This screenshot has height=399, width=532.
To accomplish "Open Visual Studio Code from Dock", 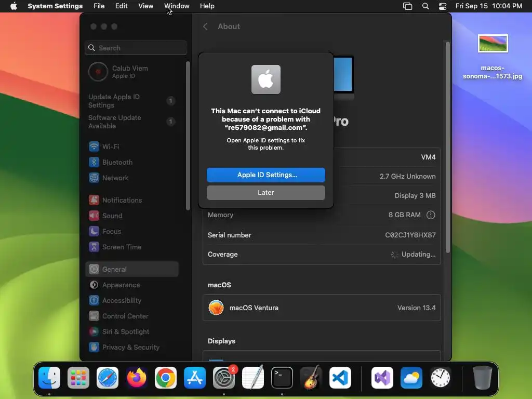I will [340, 378].
